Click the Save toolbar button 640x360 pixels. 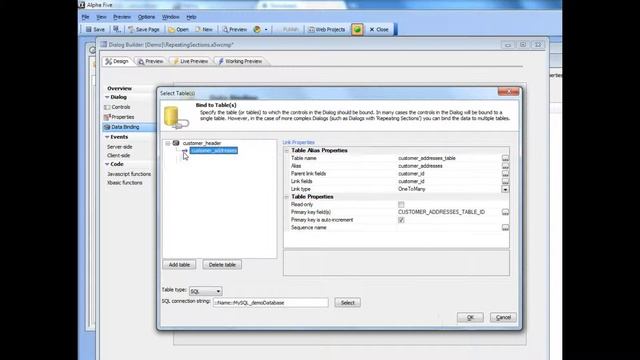[x=95, y=29]
